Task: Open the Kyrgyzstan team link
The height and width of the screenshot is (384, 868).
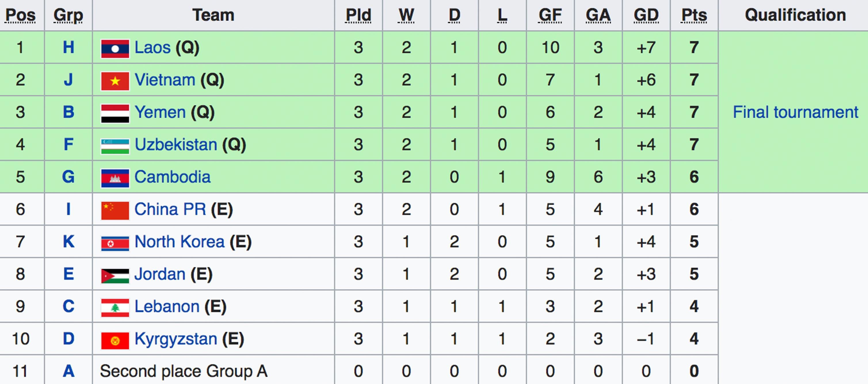Action: 175,339
